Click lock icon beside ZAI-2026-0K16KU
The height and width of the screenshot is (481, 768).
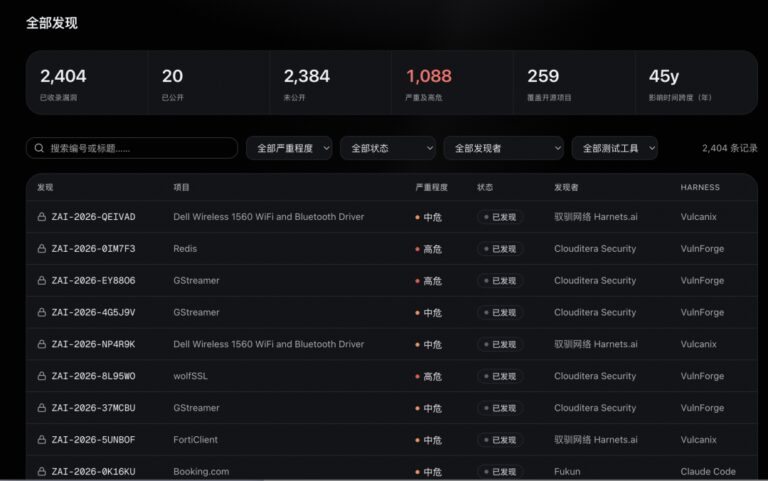42,472
